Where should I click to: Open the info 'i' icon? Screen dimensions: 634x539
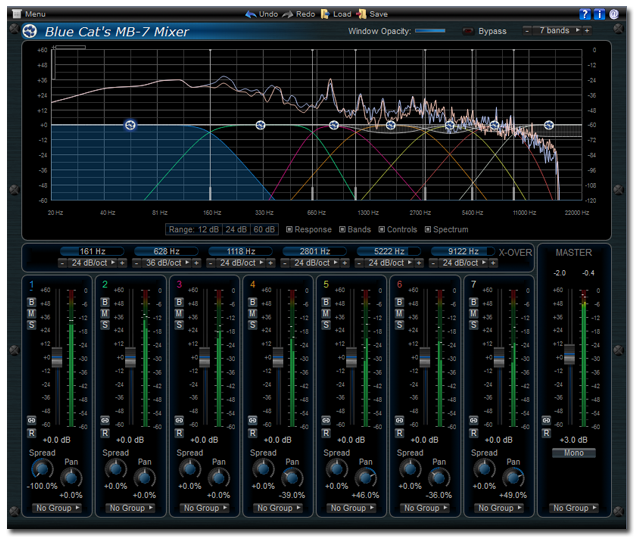coord(599,14)
